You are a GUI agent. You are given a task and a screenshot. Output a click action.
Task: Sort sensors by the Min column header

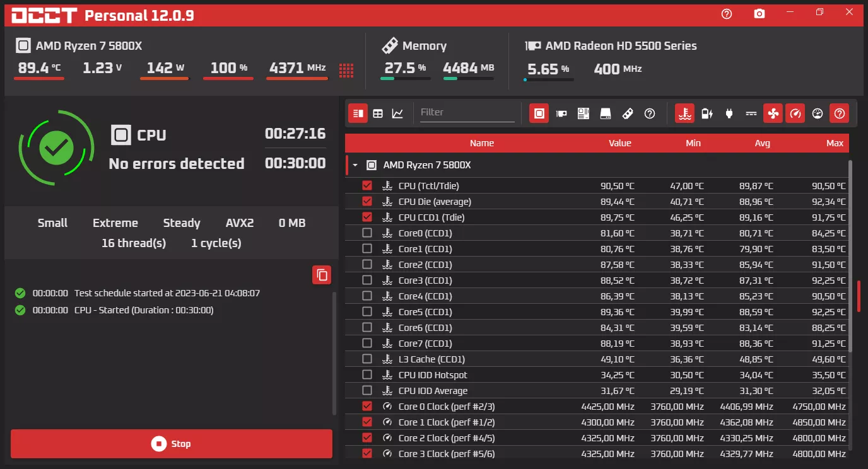693,143
